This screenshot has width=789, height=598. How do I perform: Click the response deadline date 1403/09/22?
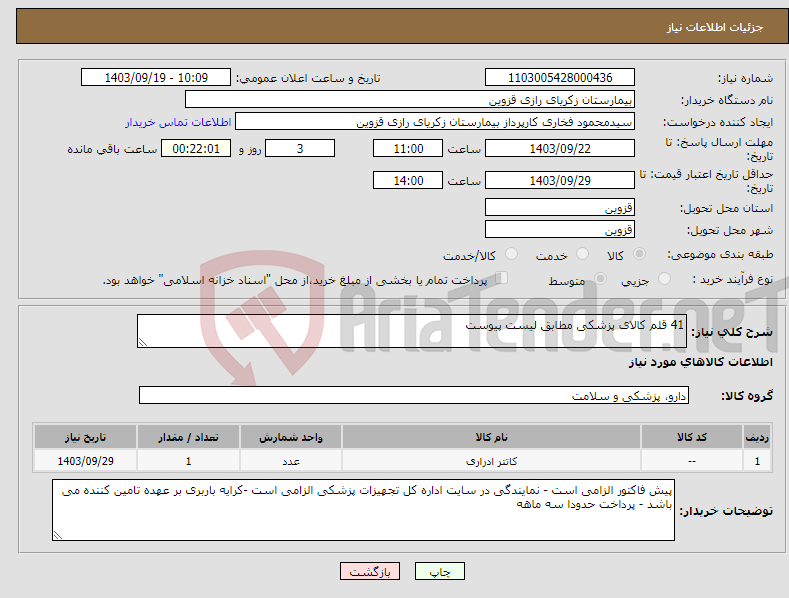[560, 148]
